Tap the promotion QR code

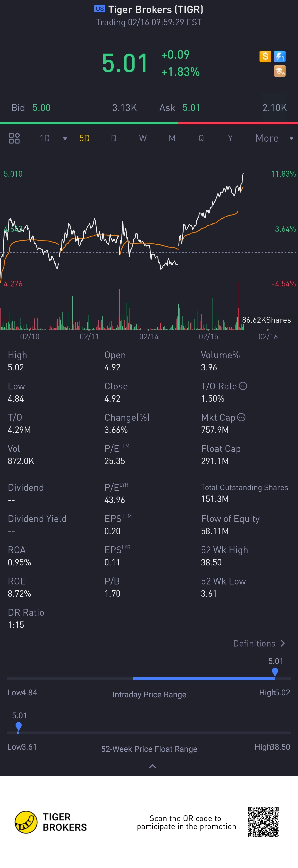263,822
